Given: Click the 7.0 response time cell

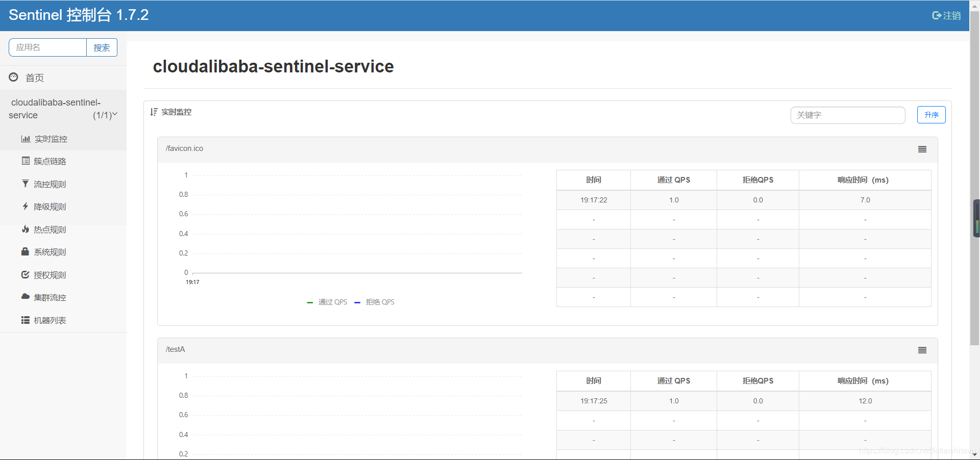Looking at the screenshot, I should tap(865, 200).
